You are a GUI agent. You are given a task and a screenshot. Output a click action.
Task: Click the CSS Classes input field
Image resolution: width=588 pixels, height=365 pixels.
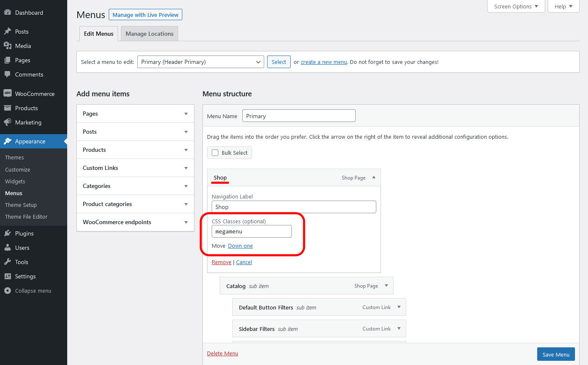(252, 231)
